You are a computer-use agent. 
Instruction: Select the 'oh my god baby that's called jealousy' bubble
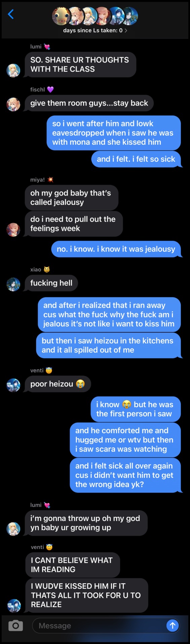(x=71, y=198)
